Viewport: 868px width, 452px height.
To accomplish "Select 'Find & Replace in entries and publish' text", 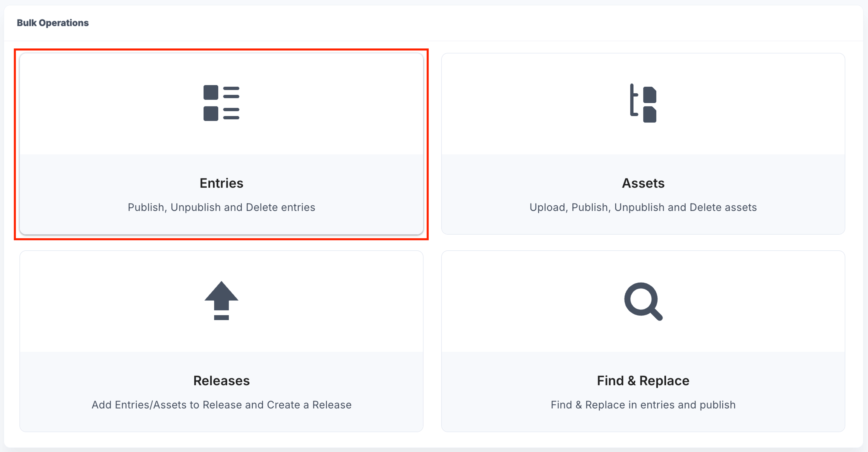I will pyautogui.click(x=643, y=405).
